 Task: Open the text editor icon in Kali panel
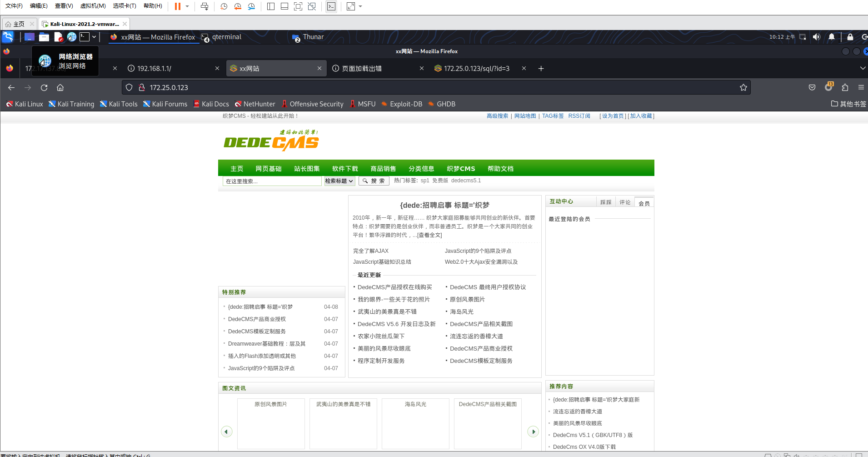58,37
